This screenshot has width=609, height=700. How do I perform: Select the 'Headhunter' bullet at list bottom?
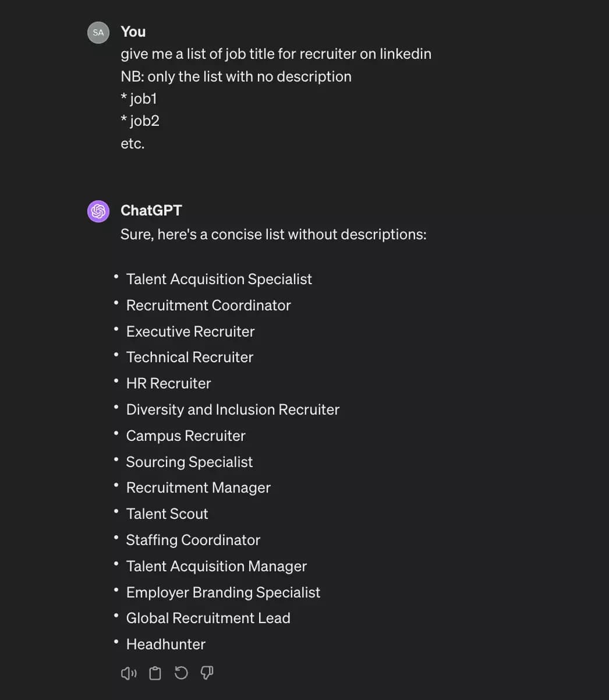pyautogui.click(x=166, y=644)
